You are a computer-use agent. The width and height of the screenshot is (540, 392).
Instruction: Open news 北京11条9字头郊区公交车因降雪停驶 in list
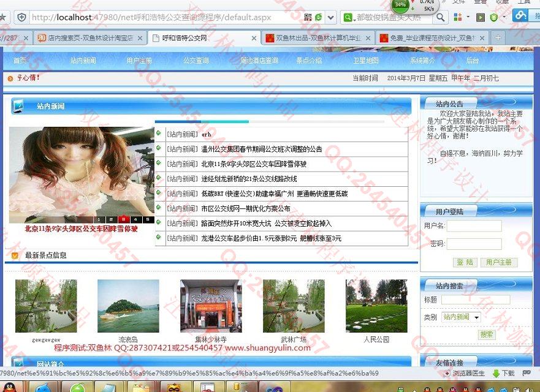(254, 164)
